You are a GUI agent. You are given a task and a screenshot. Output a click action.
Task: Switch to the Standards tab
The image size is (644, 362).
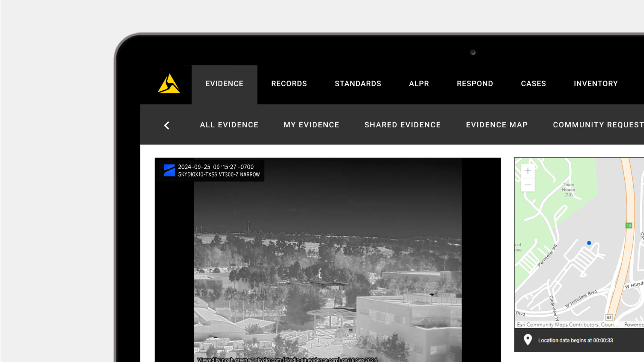[358, 84]
